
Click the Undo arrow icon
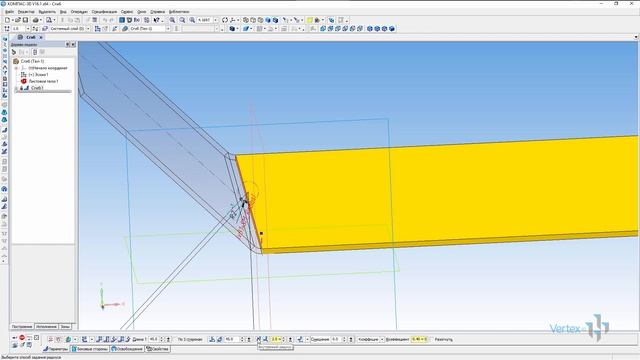click(x=105, y=20)
